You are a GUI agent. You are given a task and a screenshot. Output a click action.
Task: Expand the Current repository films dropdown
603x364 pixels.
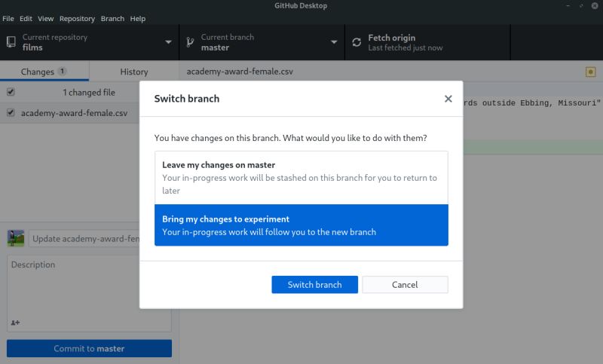tap(89, 42)
